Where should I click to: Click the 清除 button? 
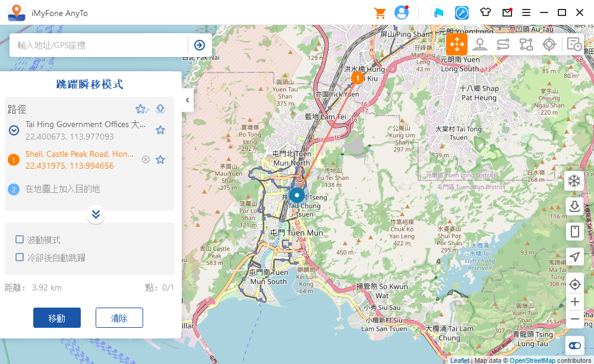(119, 318)
